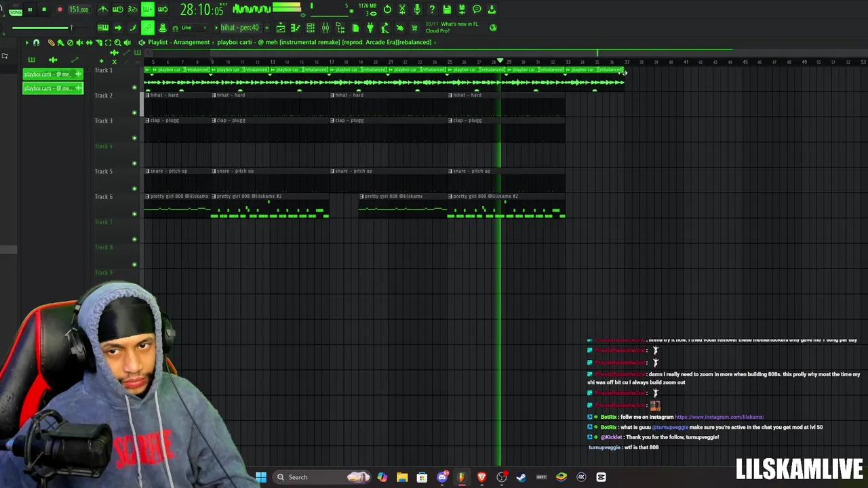Click the green stamp tool icon
The width and height of the screenshot is (868, 488).
163,28
